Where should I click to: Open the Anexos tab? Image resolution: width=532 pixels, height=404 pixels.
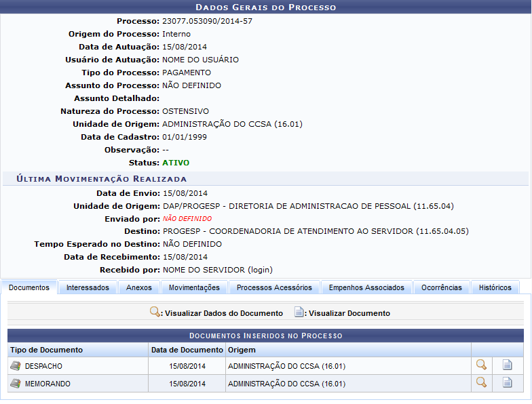[x=139, y=287]
